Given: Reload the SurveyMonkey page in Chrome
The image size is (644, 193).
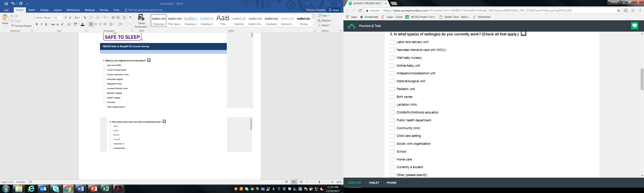Looking at the screenshot, I should click(360, 11).
